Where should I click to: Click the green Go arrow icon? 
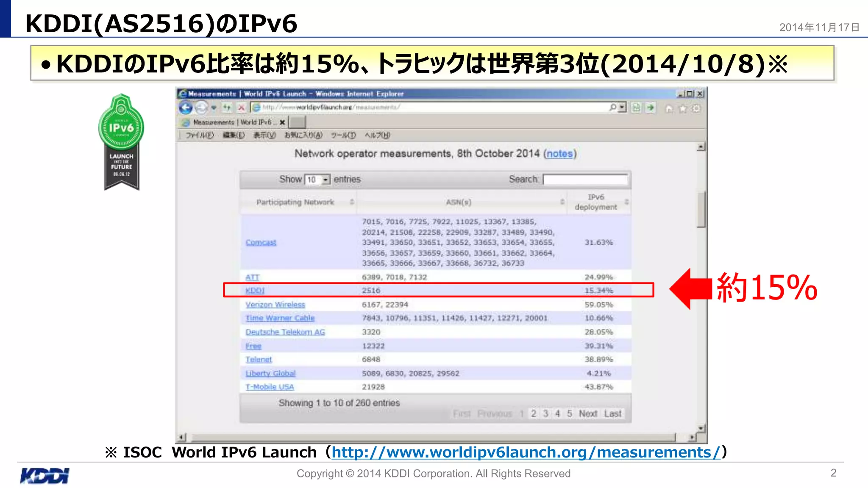click(650, 108)
